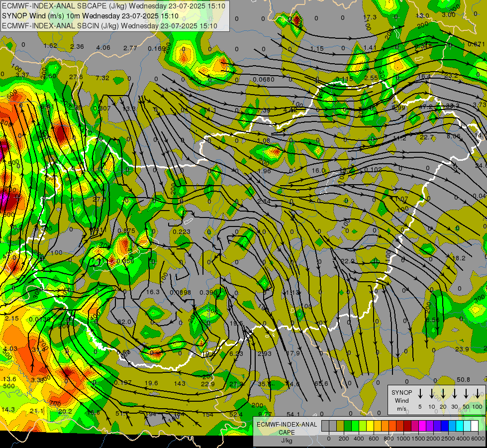Pick the olive swatch in the CAPE legend
This screenshot has width=487, height=448.
pos(340,426)
